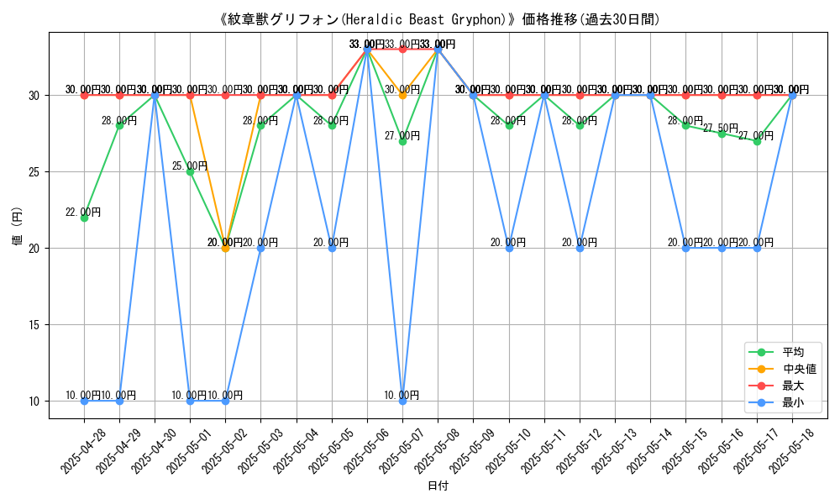
Task: Click the 2025-05-15 date tick label
Action: [684, 451]
